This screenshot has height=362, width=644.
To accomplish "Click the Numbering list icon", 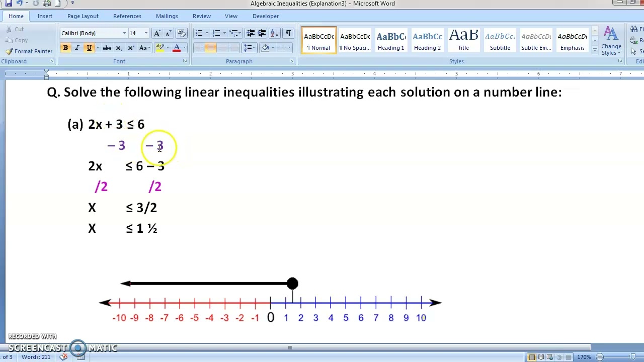I will click(216, 33).
